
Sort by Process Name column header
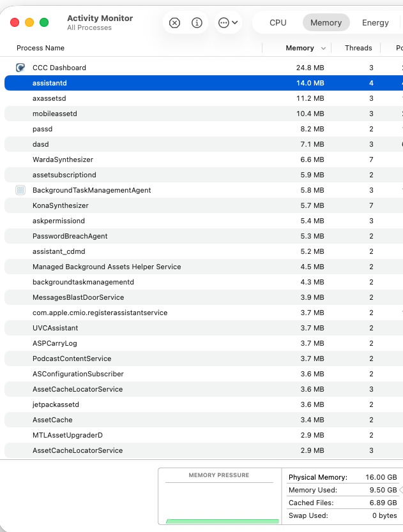(x=40, y=48)
